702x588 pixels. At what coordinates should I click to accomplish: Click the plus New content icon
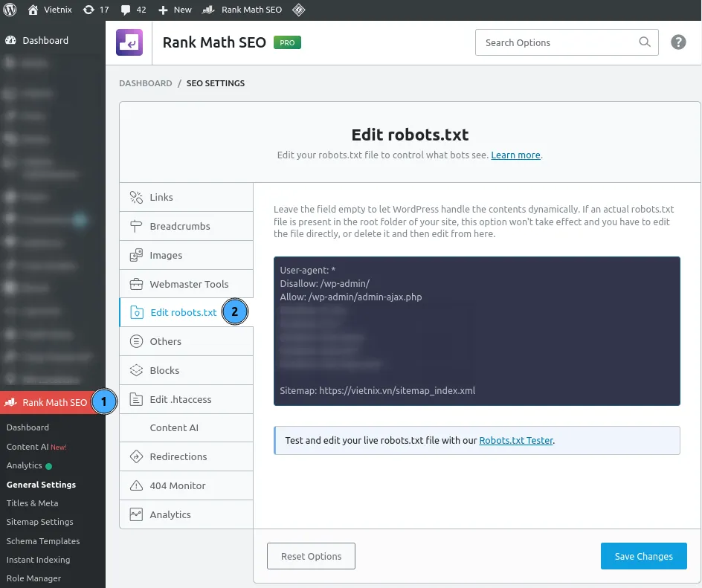pyautogui.click(x=163, y=10)
